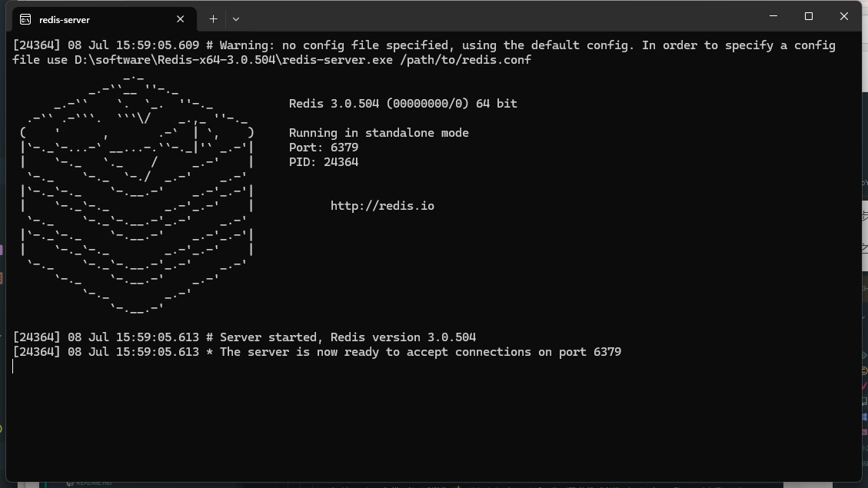This screenshot has height=488, width=868.
Task: Select the redis-server tab title
Action: (x=65, y=18)
